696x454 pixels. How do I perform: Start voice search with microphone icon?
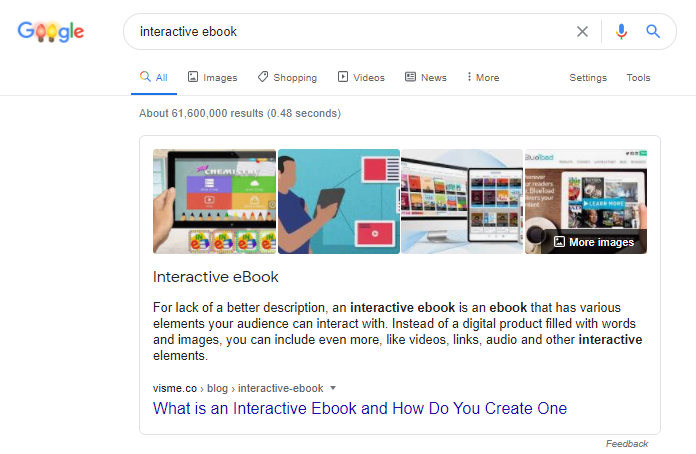coord(621,32)
